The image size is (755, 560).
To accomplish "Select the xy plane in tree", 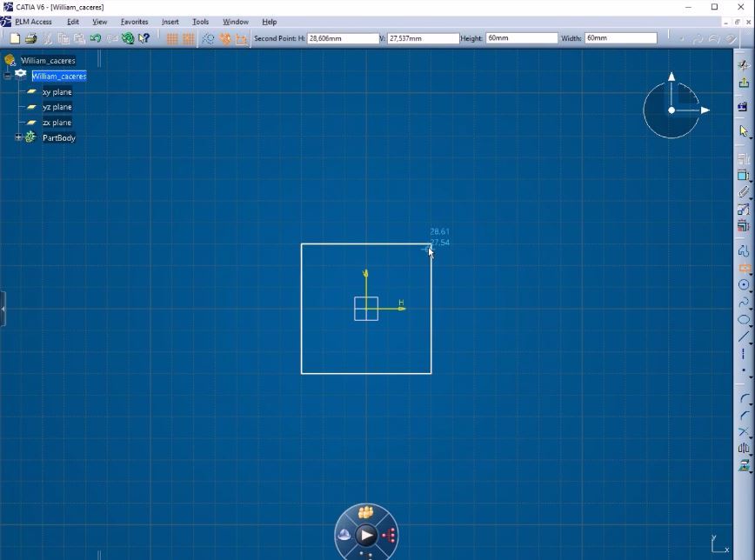I will coord(57,91).
